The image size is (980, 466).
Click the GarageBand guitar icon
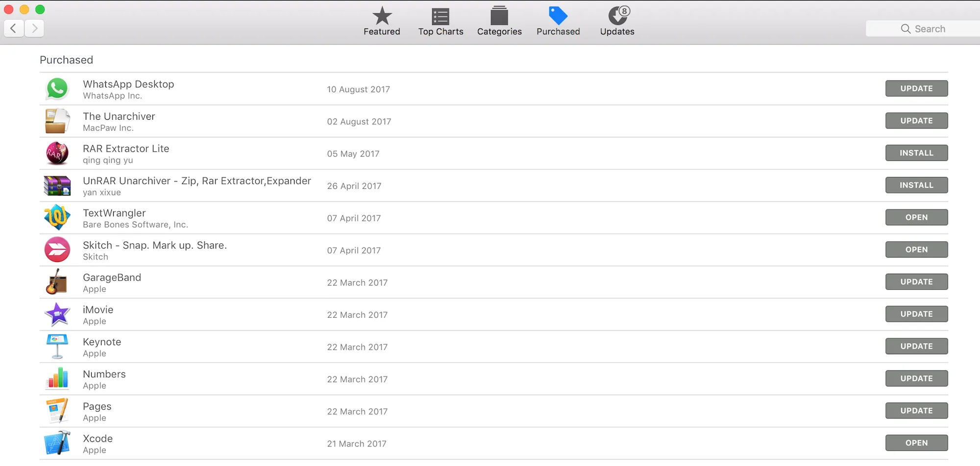tap(57, 282)
